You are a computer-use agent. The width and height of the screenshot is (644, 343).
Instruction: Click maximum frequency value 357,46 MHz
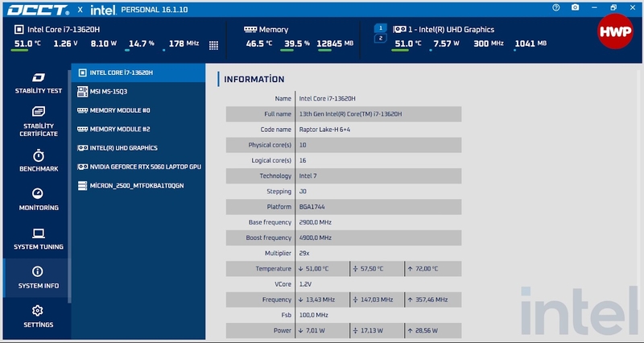click(x=431, y=300)
